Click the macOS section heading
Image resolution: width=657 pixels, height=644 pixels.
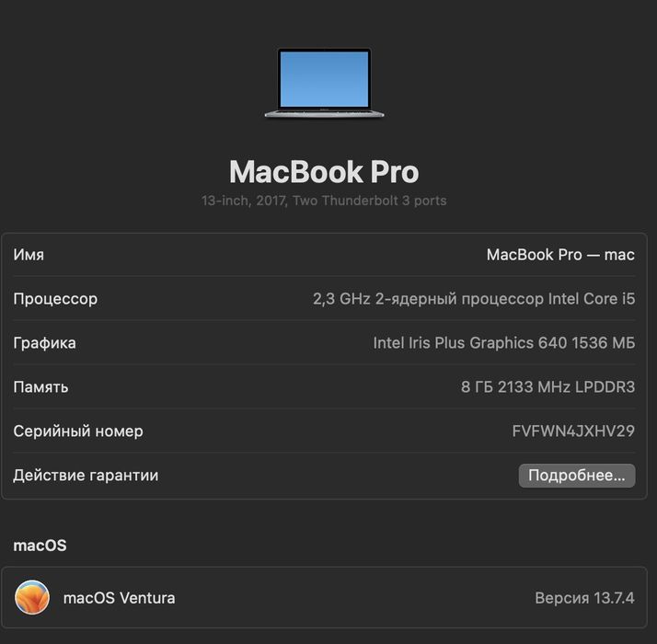40,546
